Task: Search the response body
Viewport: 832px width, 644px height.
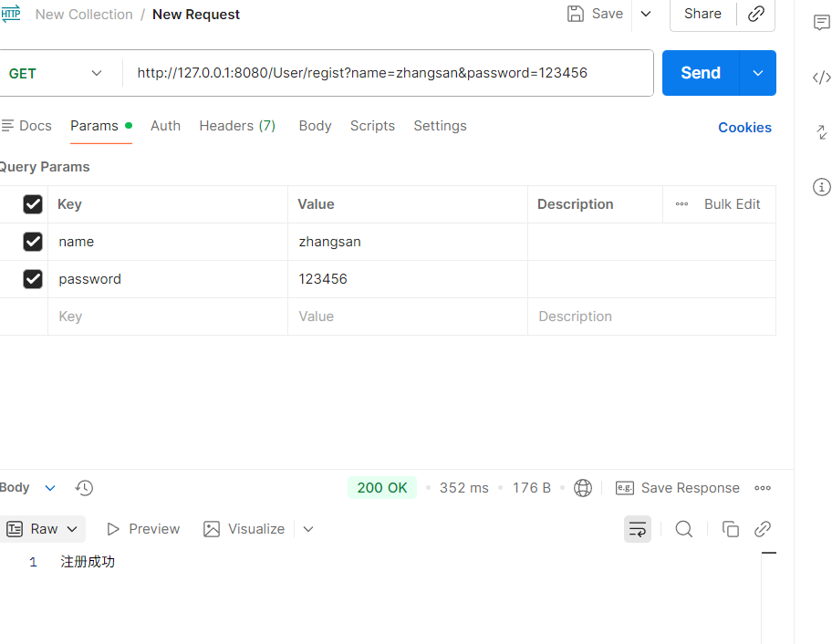Action: 684,529
